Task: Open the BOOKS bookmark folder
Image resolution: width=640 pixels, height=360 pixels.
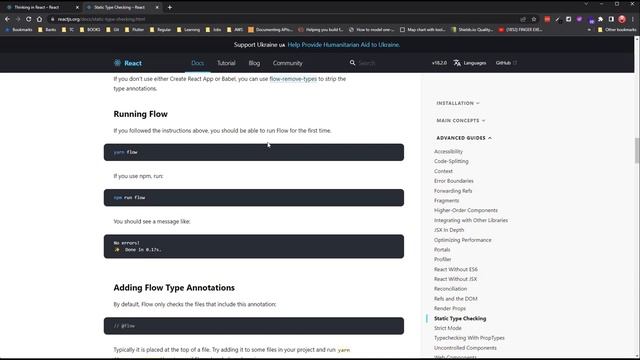Action: click(90, 30)
